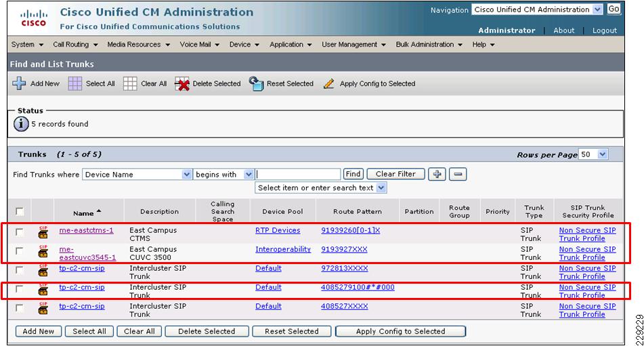This screenshot has width=644, height=346.
Task: Open the Media Resources menu
Action: 138,44
